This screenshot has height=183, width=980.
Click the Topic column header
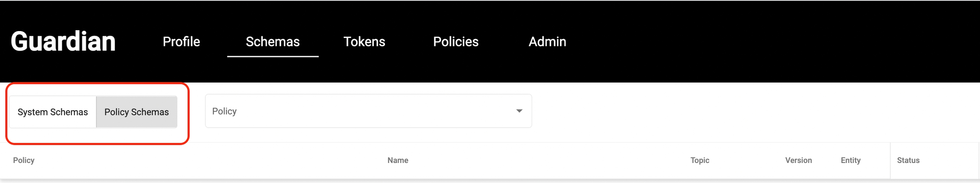(700, 160)
